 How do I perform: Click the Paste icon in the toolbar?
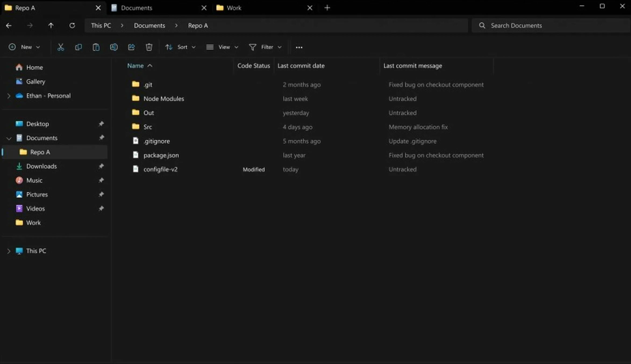96,47
